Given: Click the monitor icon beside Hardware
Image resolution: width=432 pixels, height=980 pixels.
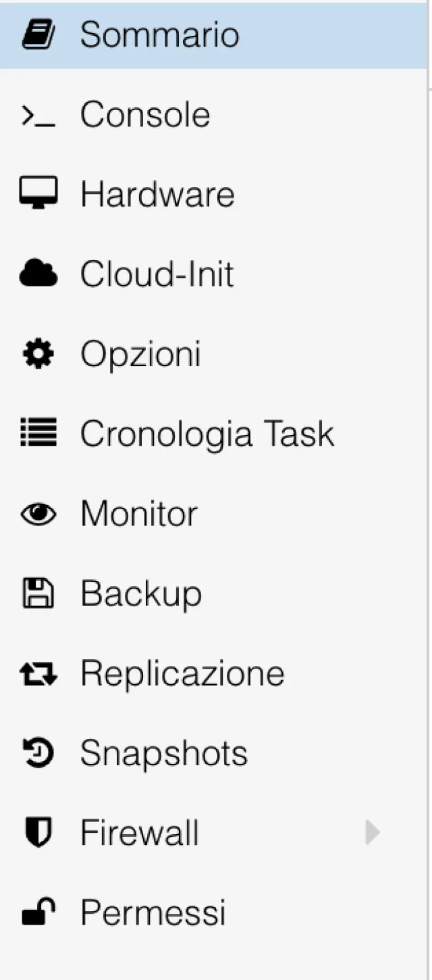Looking at the screenshot, I should (38, 195).
